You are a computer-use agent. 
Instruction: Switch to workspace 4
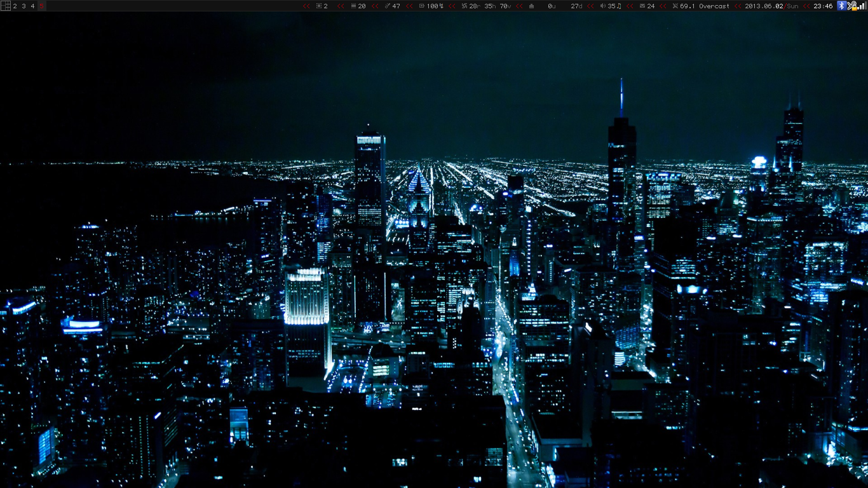tap(32, 6)
